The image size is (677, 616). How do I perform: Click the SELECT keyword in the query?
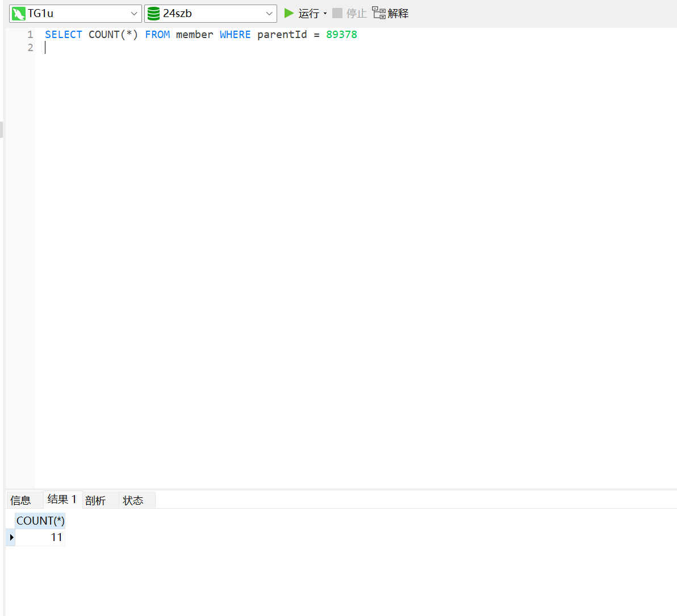pyautogui.click(x=64, y=35)
